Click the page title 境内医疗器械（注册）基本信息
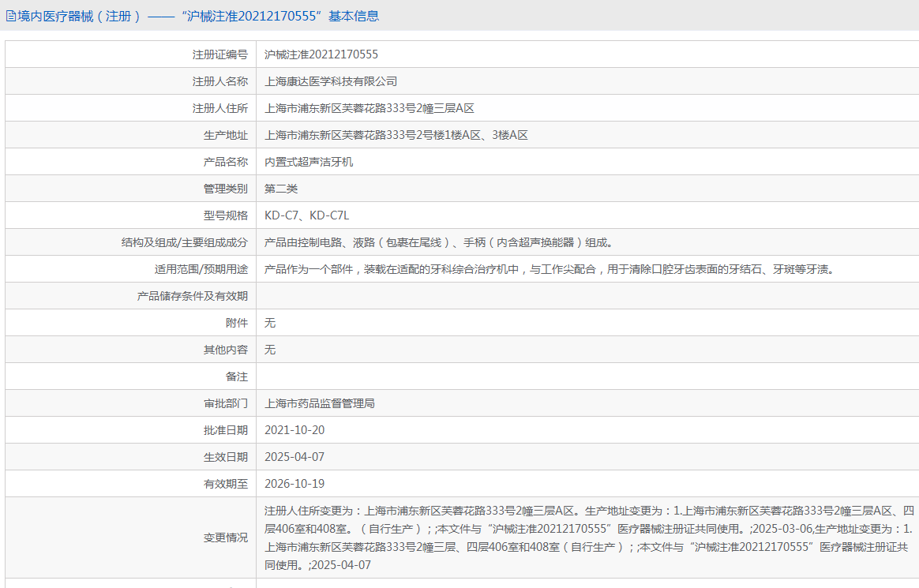The width and height of the screenshot is (919, 588). [x=199, y=17]
